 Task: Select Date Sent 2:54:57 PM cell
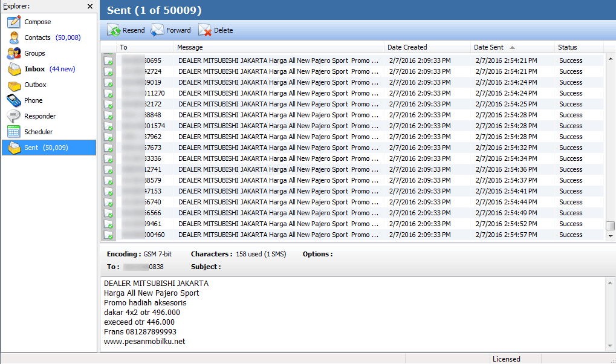point(507,235)
